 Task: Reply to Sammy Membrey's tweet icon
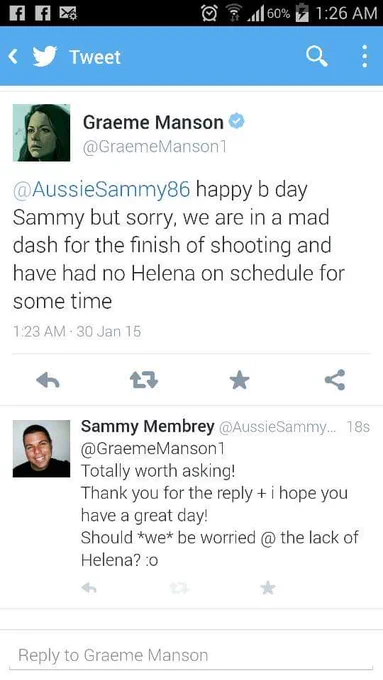[x=89, y=588]
